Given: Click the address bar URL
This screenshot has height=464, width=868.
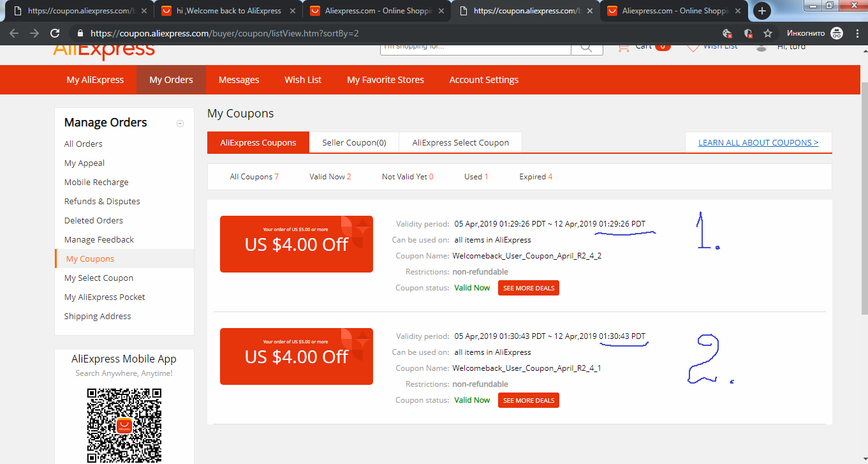Looking at the screenshot, I should tap(224, 33).
